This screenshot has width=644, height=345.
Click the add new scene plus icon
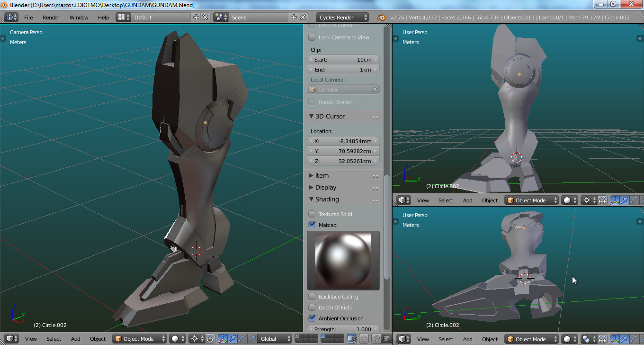tap(294, 18)
